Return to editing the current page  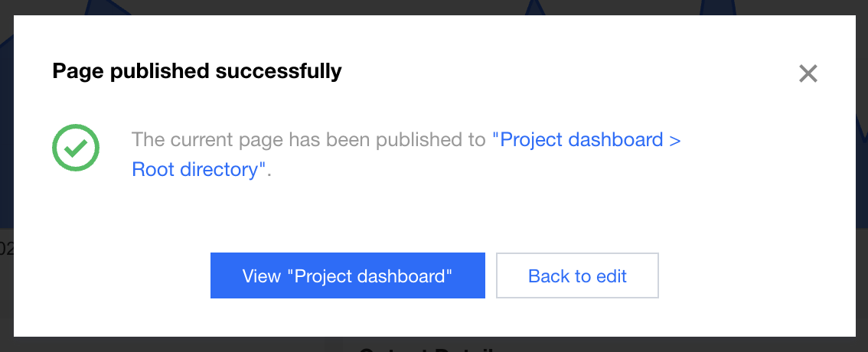(577, 276)
